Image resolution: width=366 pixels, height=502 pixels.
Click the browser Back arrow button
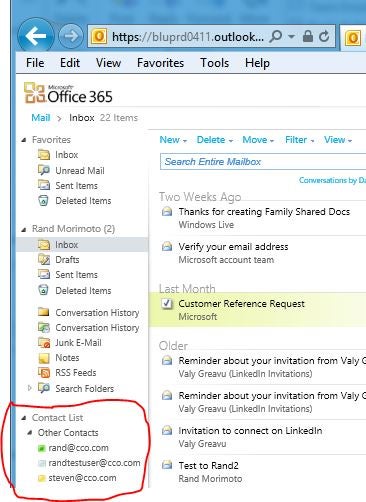tap(36, 36)
